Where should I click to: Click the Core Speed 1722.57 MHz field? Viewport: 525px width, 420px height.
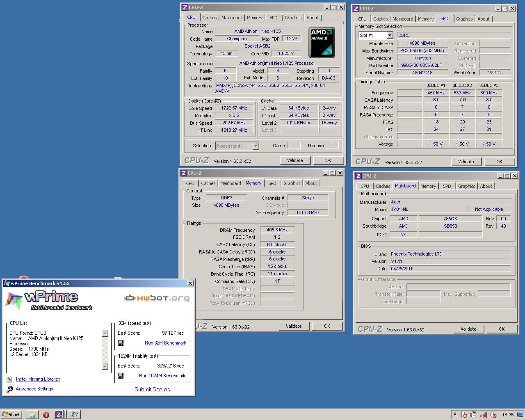click(234, 108)
